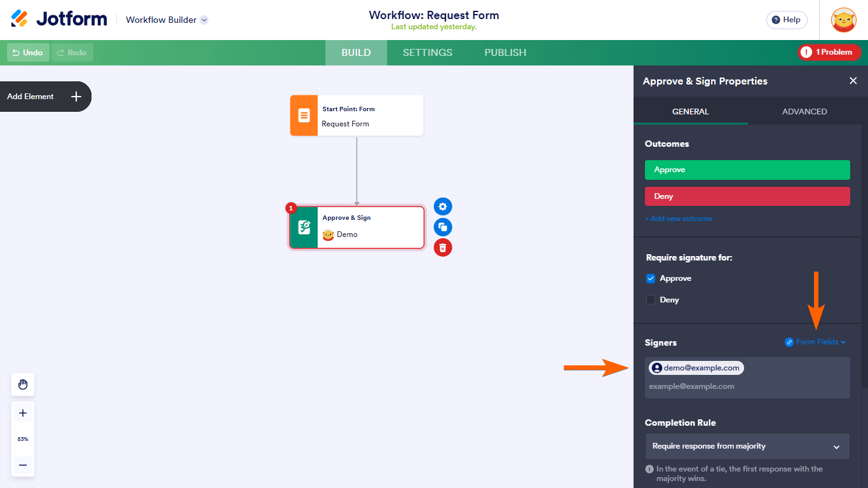Screen dimensions: 868x488
Task: Expand the Form Fields dropdown
Action: coord(816,342)
